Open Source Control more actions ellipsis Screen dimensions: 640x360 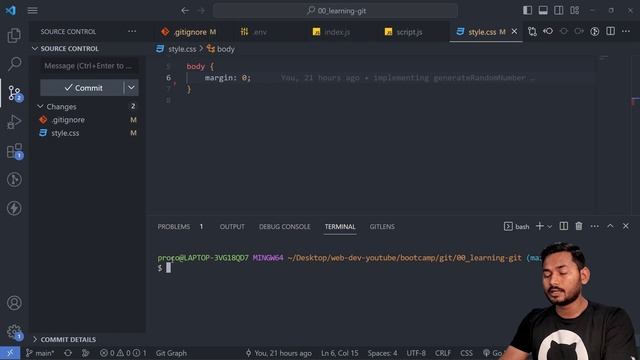pyautogui.click(x=132, y=31)
